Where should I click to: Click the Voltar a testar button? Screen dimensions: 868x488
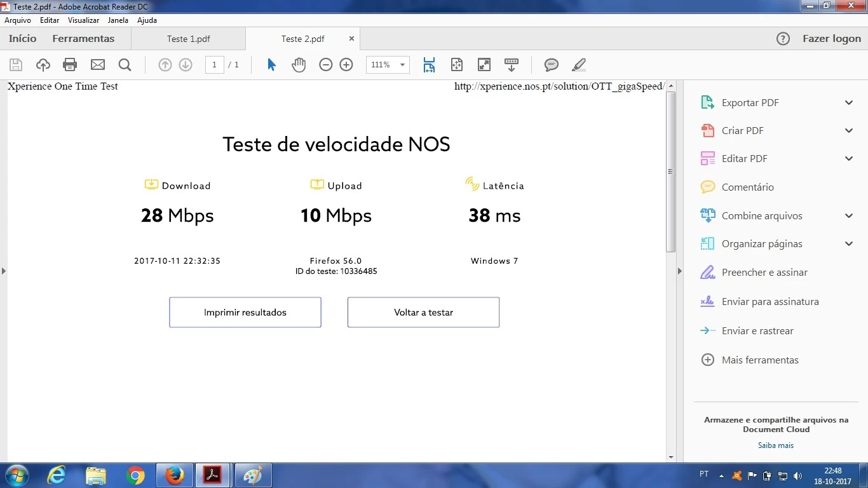[424, 313]
